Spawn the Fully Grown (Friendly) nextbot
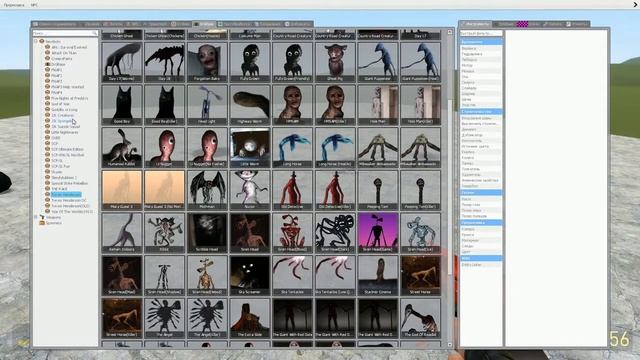Screen dimensions: 640x360 pos(292,62)
